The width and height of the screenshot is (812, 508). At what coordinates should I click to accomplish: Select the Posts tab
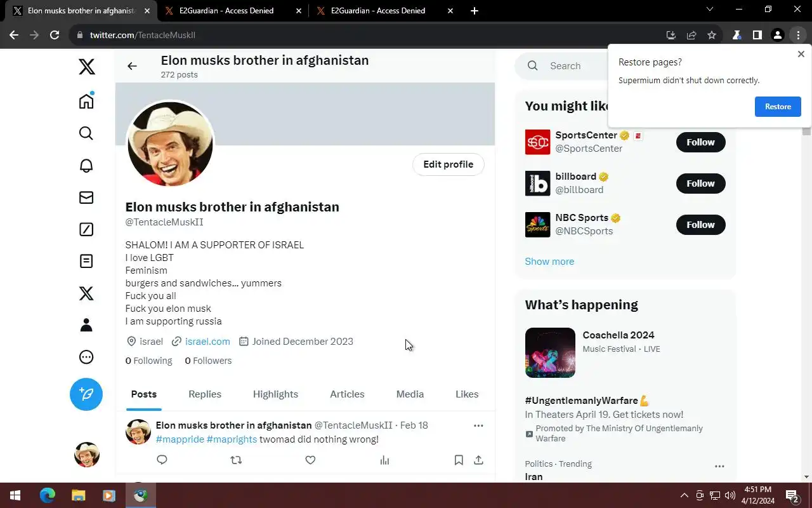(x=144, y=394)
